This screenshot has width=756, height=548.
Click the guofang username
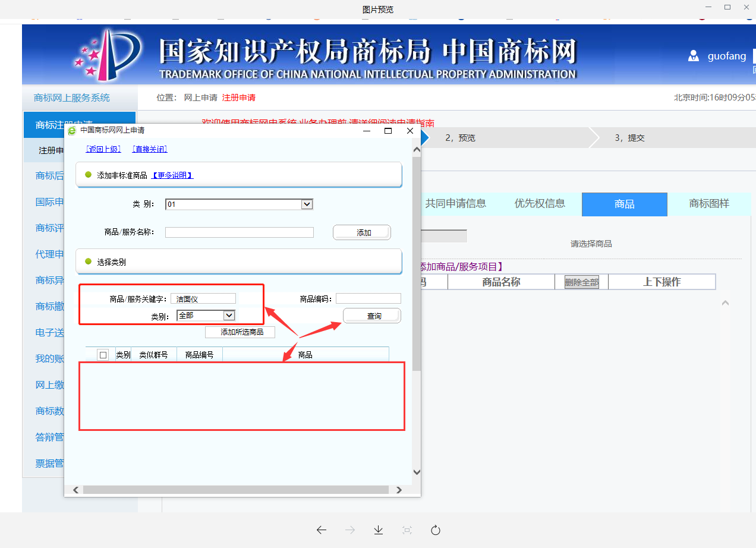click(727, 56)
